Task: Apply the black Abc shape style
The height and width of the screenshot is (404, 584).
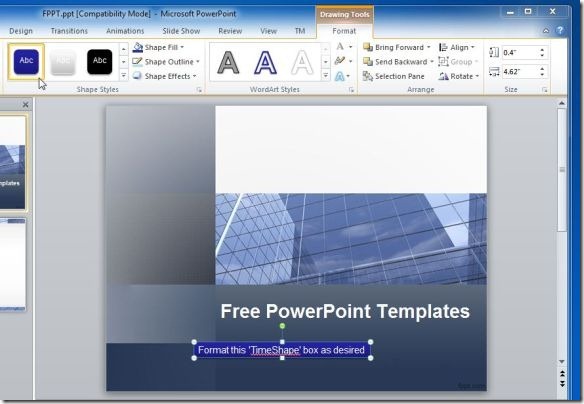Action: coord(99,62)
